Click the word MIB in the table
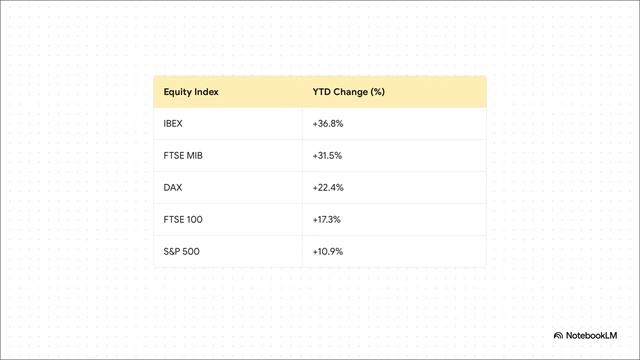640x360 pixels. 194,156
